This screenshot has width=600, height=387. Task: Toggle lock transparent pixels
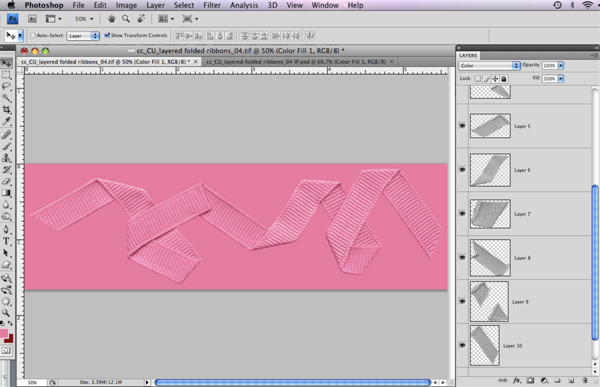[478, 79]
